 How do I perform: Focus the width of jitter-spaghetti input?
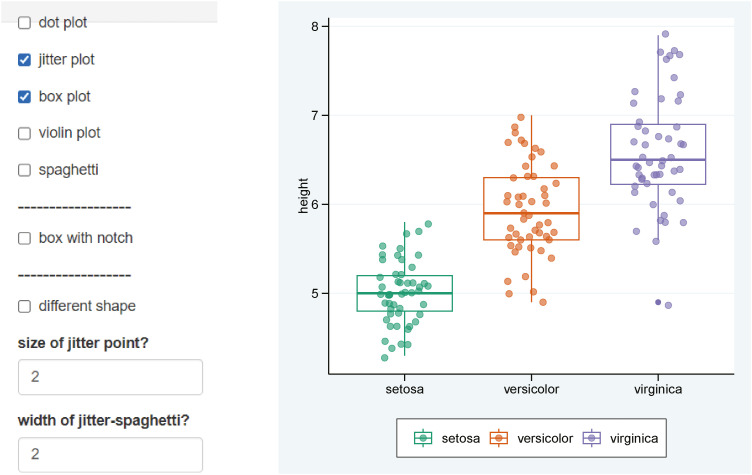tap(110, 454)
